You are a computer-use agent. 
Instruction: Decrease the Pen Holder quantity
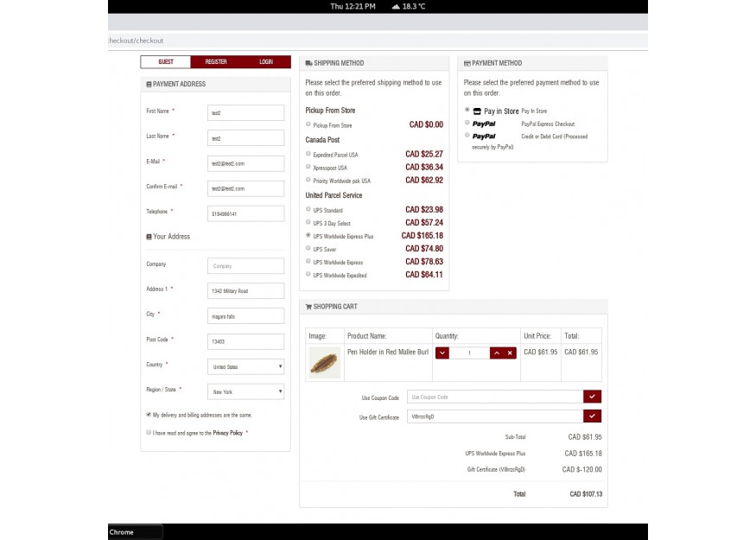442,353
